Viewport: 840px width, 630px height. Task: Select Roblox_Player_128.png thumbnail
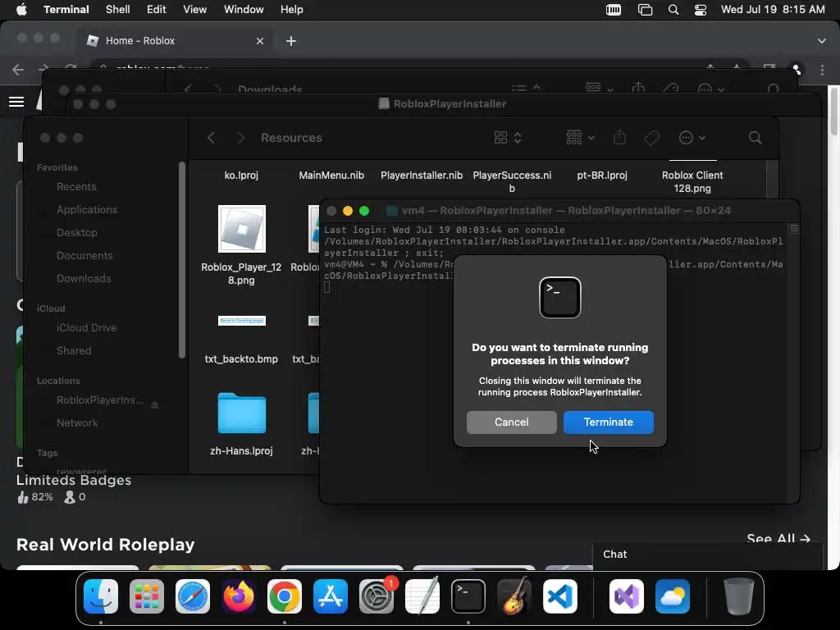[x=242, y=230]
